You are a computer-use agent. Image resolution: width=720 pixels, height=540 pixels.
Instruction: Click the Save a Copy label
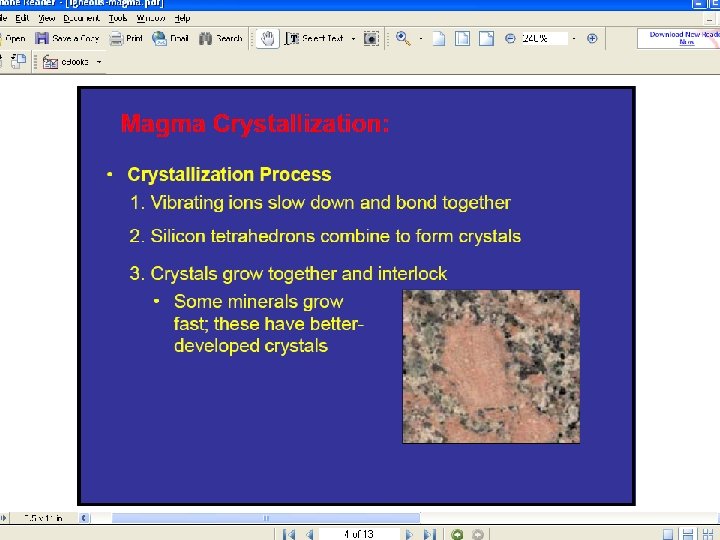(x=75, y=39)
